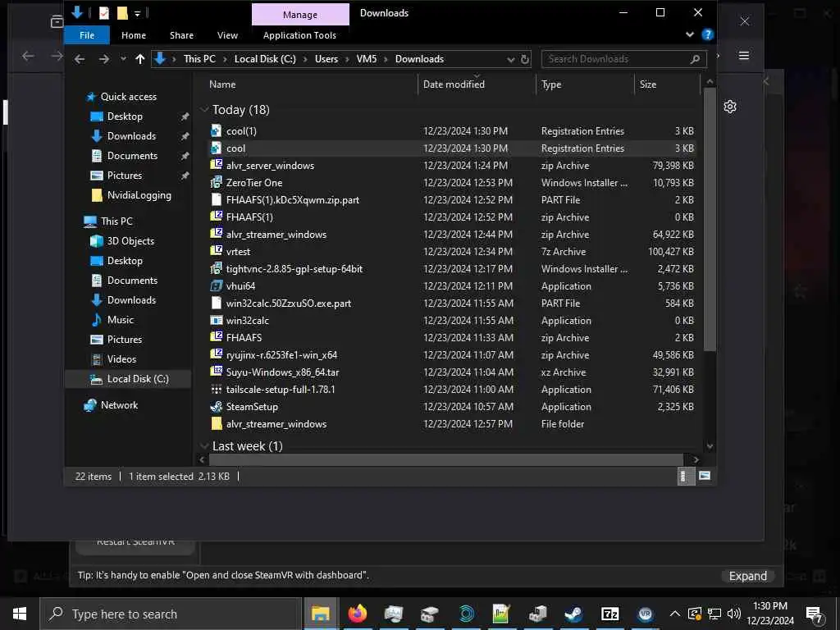Screen dimensions: 840x630
Task: Go forward with the Explorer forward arrow
Action: [104, 59]
